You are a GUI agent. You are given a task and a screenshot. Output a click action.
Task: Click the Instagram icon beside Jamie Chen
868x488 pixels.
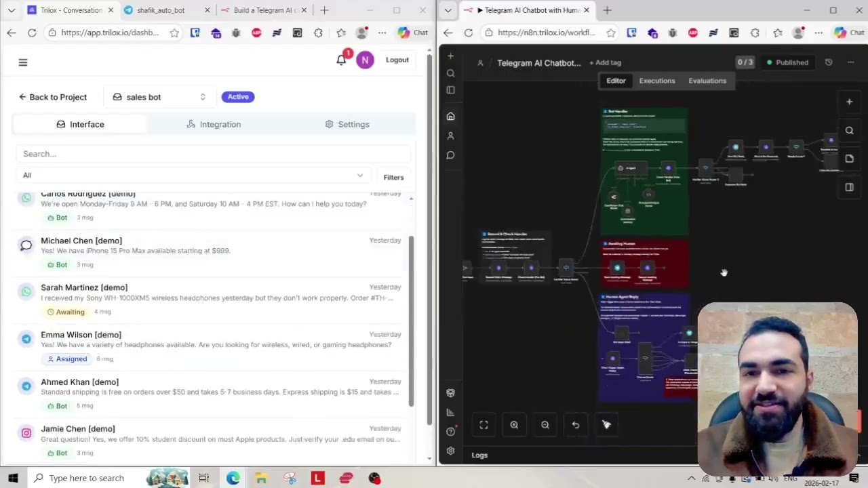[x=26, y=433]
